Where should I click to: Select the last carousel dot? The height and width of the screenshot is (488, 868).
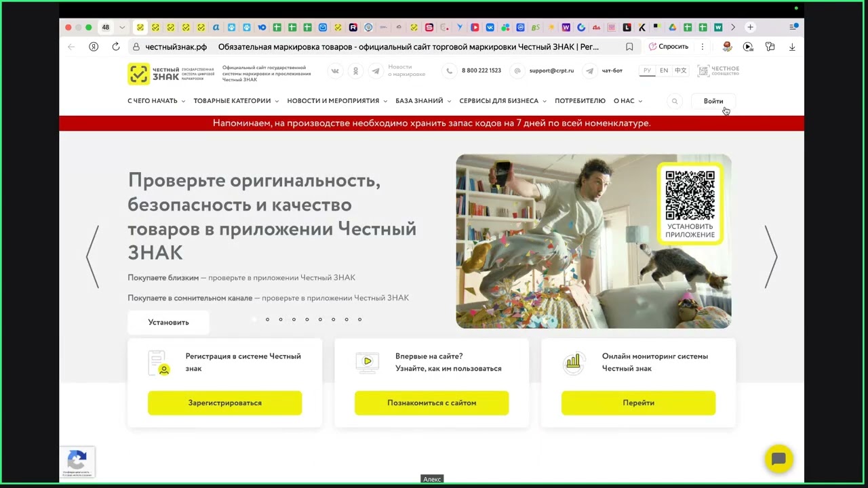pos(360,319)
